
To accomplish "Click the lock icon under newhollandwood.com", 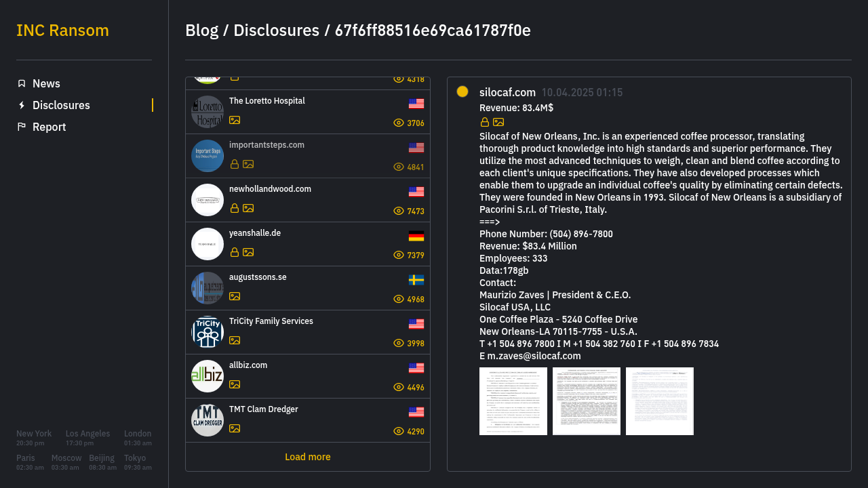I will pos(235,208).
